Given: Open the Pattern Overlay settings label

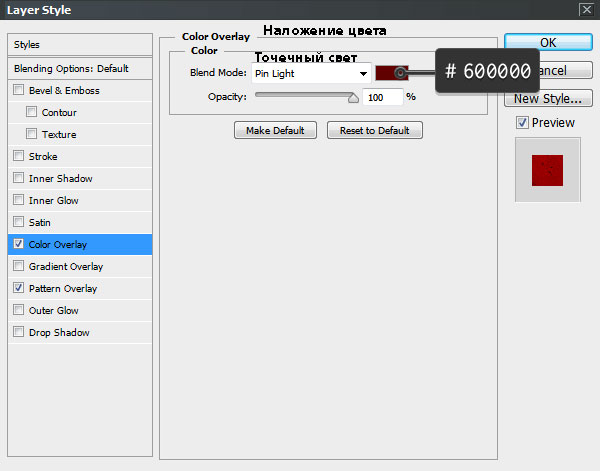Looking at the screenshot, I should [63, 288].
